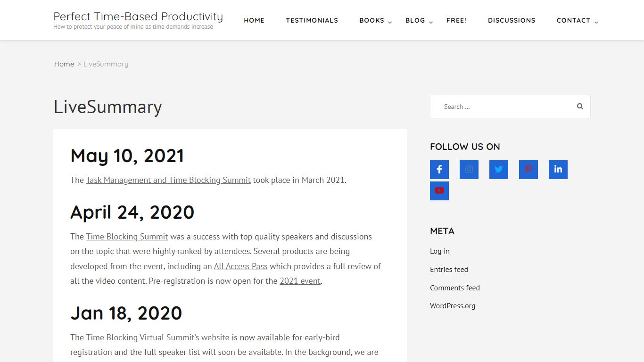Click the Home breadcrumb link

point(64,64)
